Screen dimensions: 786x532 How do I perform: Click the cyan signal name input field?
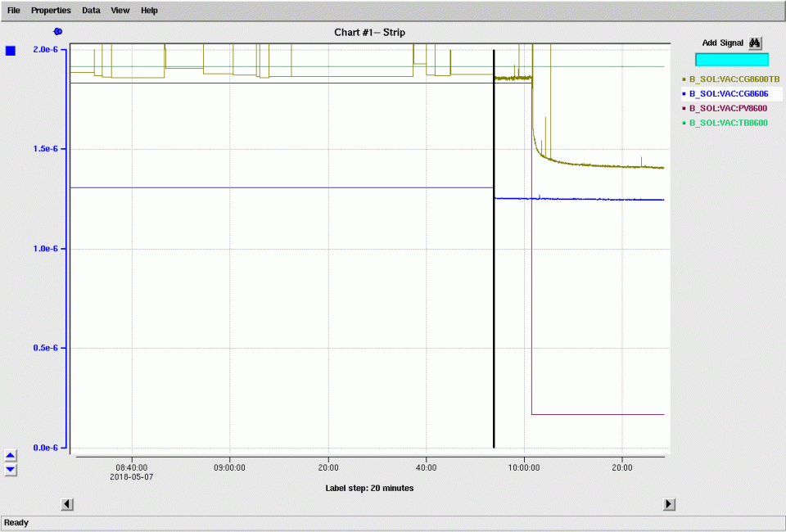[x=731, y=60]
